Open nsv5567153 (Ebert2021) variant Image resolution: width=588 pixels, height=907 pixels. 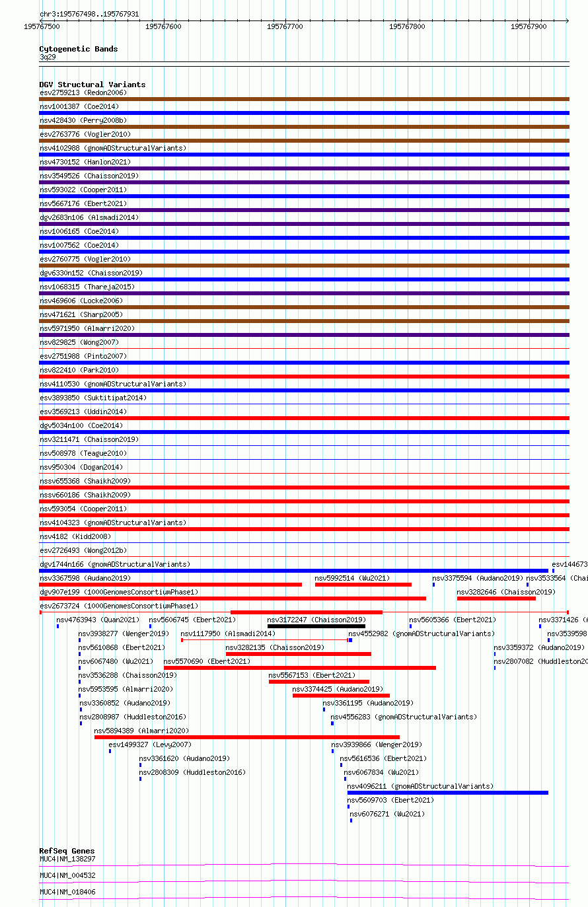[x=312, y=675]
